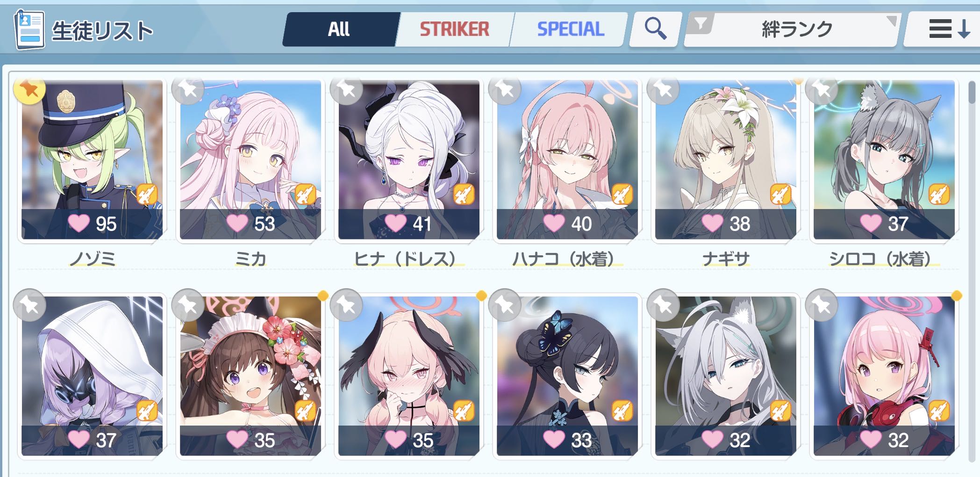Switch to the SPECIAL tab

[570, 29]
